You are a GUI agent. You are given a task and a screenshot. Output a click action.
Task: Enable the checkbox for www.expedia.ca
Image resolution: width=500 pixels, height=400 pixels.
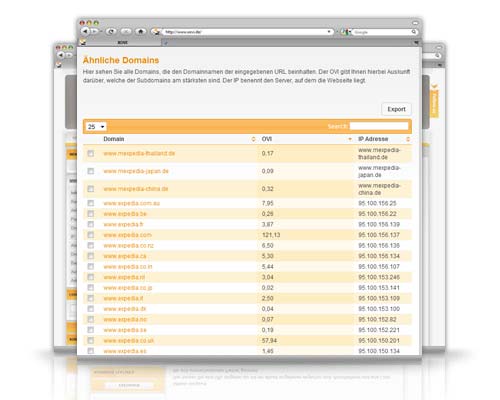coord(91,256)
